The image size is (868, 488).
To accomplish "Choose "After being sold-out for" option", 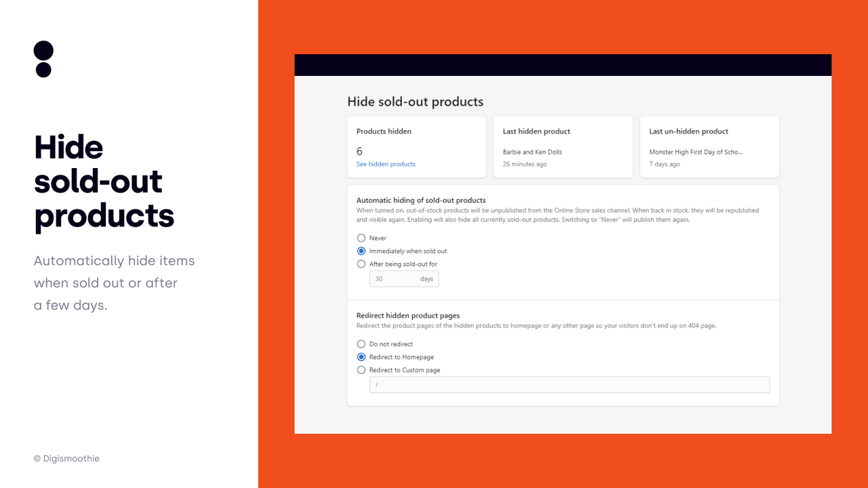I will (361, 264).
